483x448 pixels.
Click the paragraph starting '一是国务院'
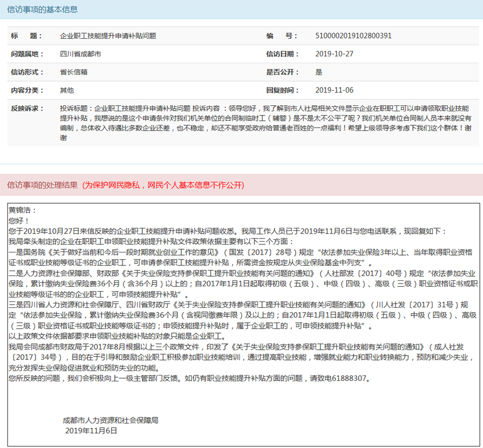point(240,257)
